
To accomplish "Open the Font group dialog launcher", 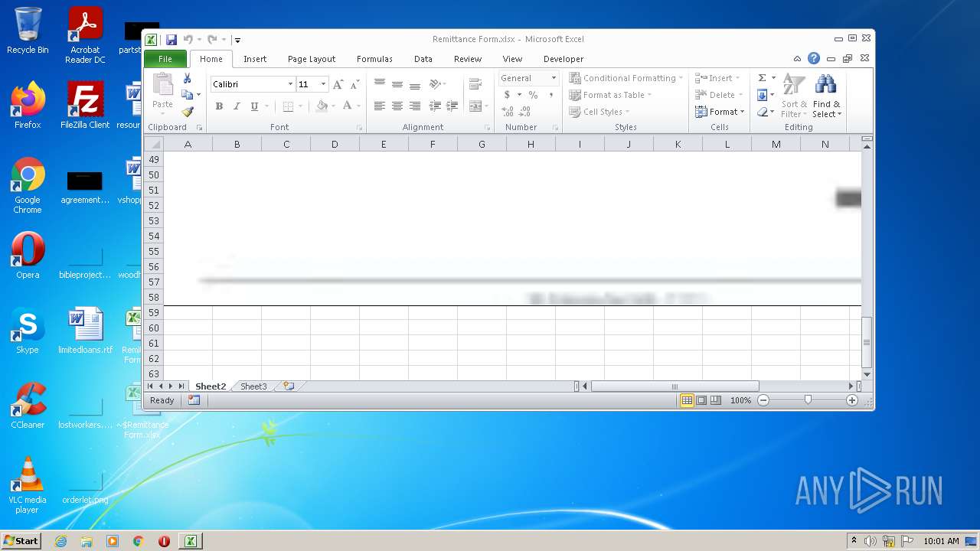I will (x=358, y=128).
